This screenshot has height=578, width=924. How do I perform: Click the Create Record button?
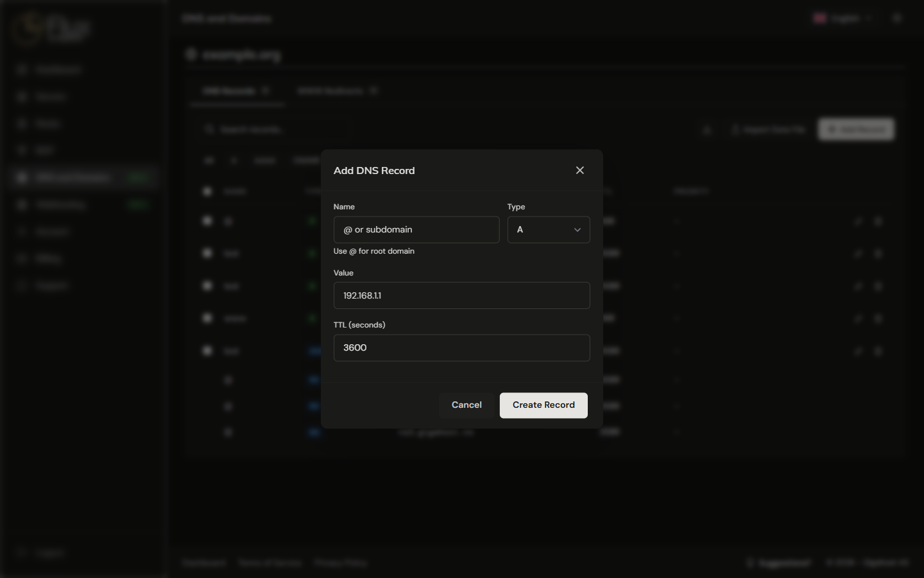pos(543,405)
